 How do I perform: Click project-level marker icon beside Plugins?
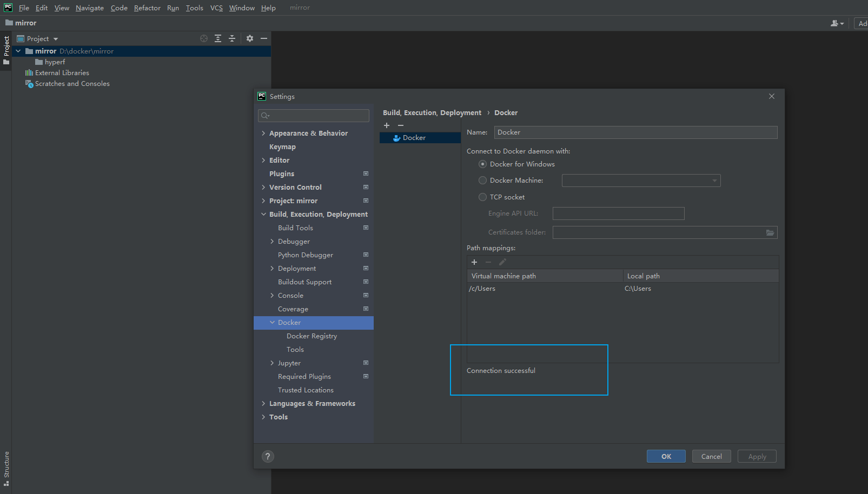[366, 173]
